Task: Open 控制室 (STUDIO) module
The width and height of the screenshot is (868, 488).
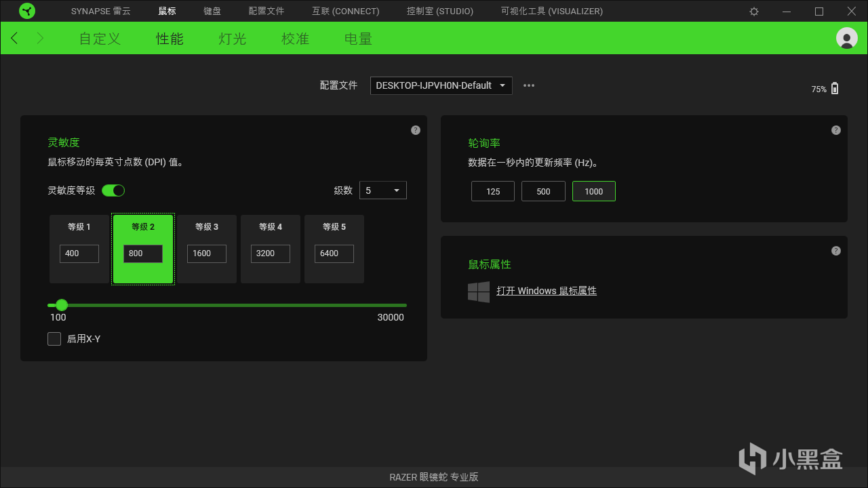Action: [440, 12]
